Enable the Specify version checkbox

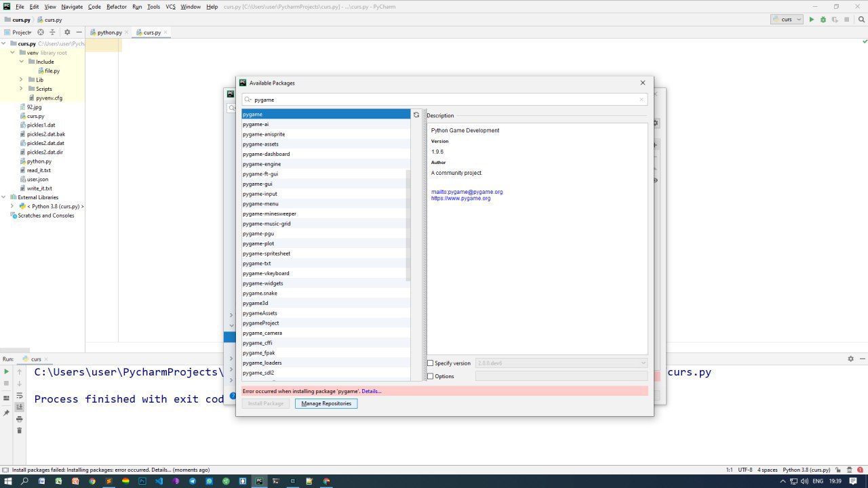coord(430,363)
